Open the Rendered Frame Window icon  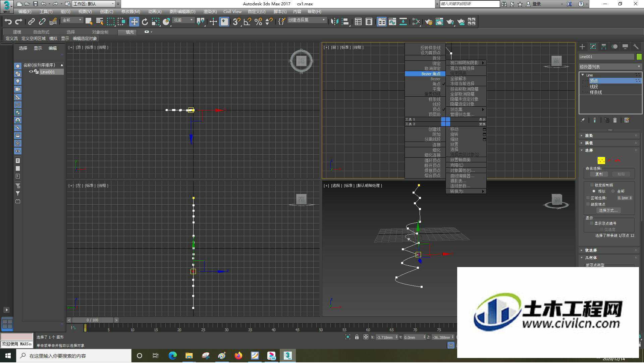point(439,22)
